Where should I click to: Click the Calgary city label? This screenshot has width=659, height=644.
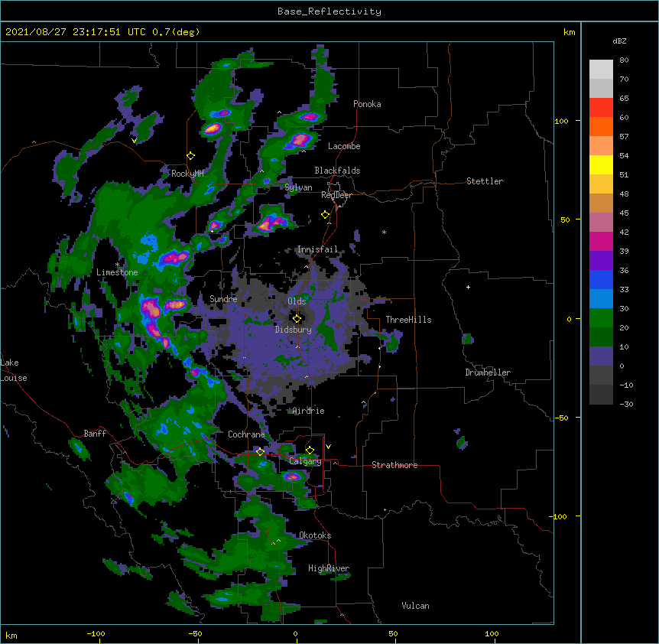tap(305, 461)
